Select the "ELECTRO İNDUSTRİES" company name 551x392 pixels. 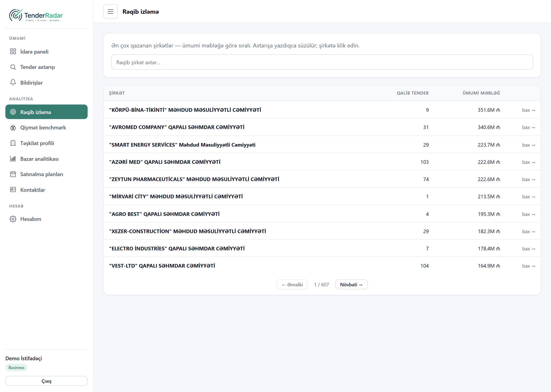177,248
